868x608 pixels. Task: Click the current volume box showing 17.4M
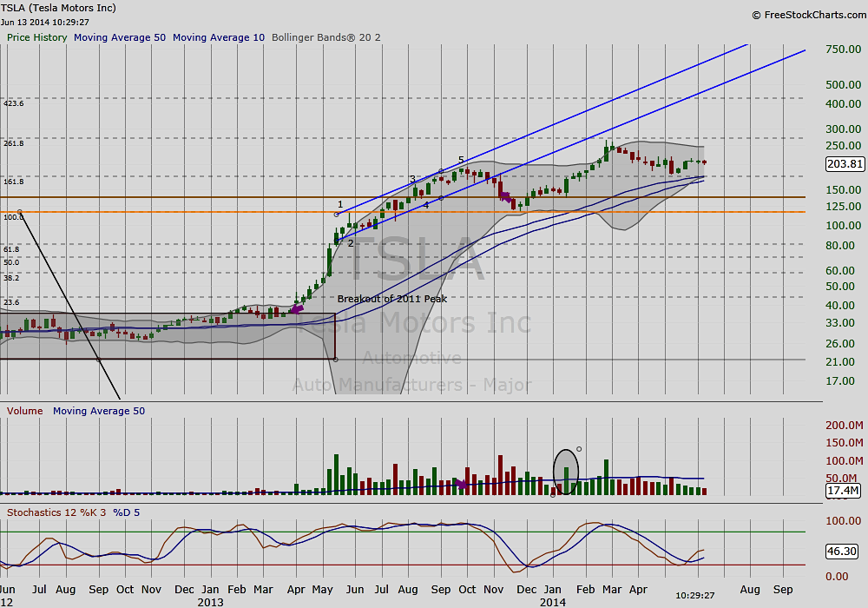843,491
